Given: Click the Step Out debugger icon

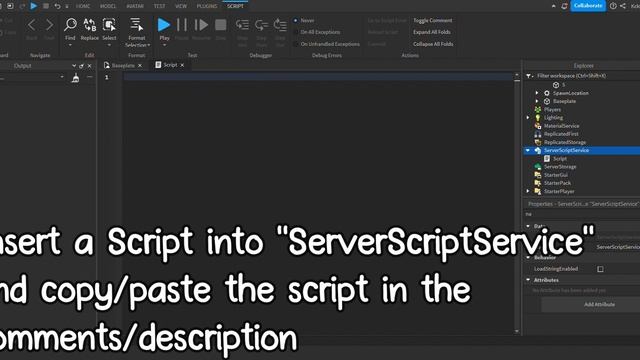Looking at the screenshot, I should 280,25.
